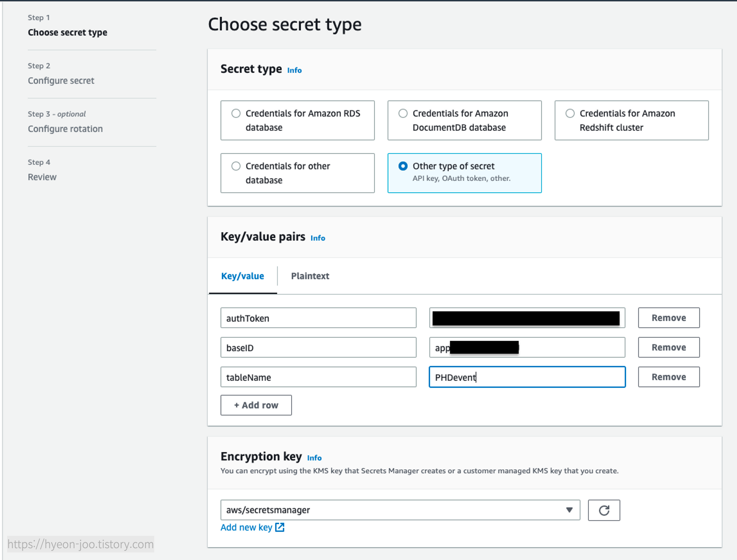Click the external link icon beside Add new key
The width and height of the screenshot is (737, 560).
280,527
